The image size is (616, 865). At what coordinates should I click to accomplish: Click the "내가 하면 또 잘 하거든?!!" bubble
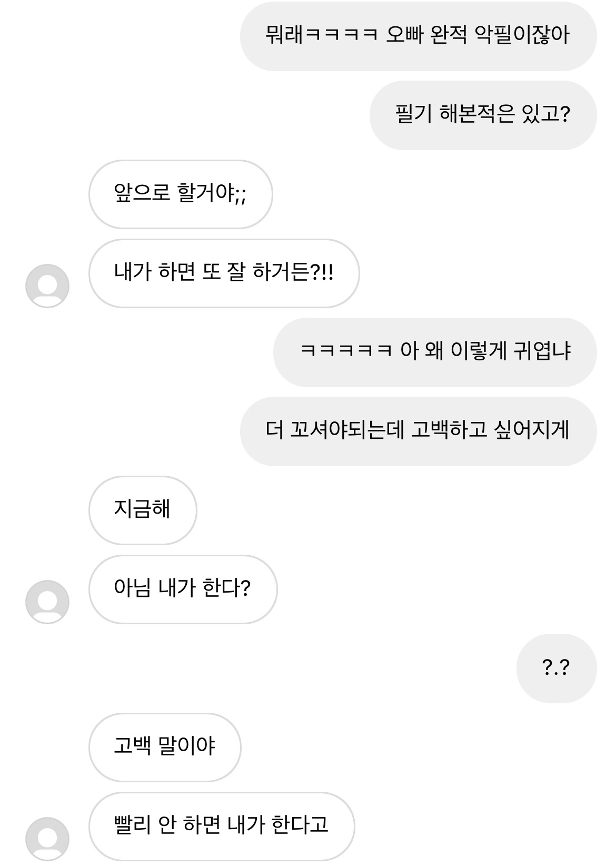click(x=224, y=273)
